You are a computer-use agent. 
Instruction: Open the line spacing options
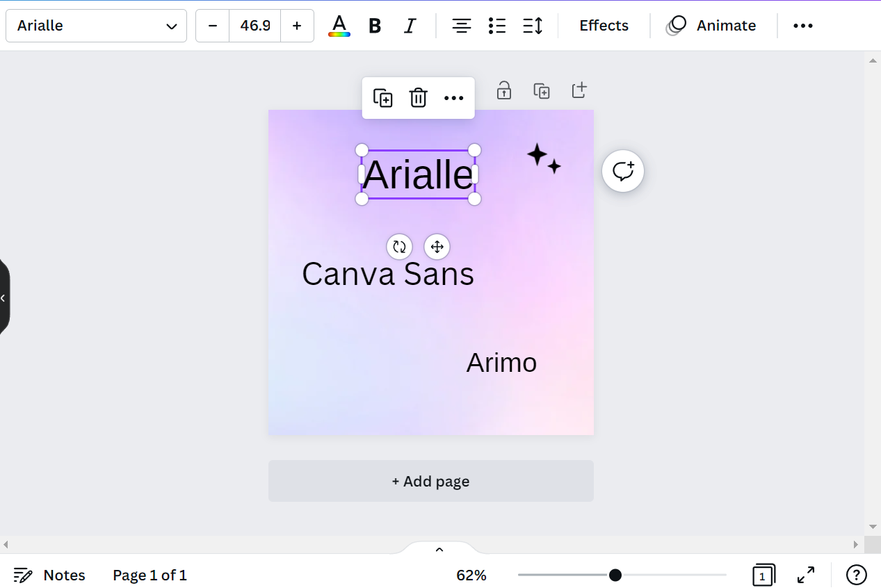(x=533, y=26)
